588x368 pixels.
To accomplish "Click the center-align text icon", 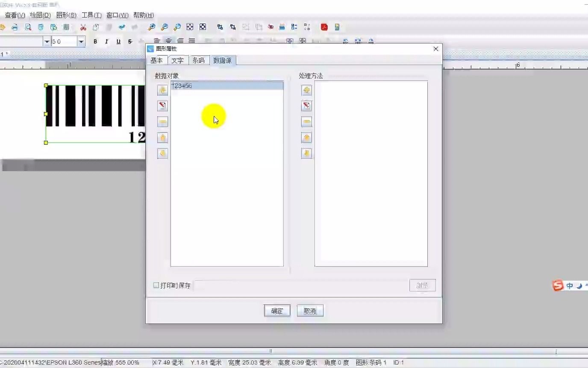I will [x=169, y=41].
